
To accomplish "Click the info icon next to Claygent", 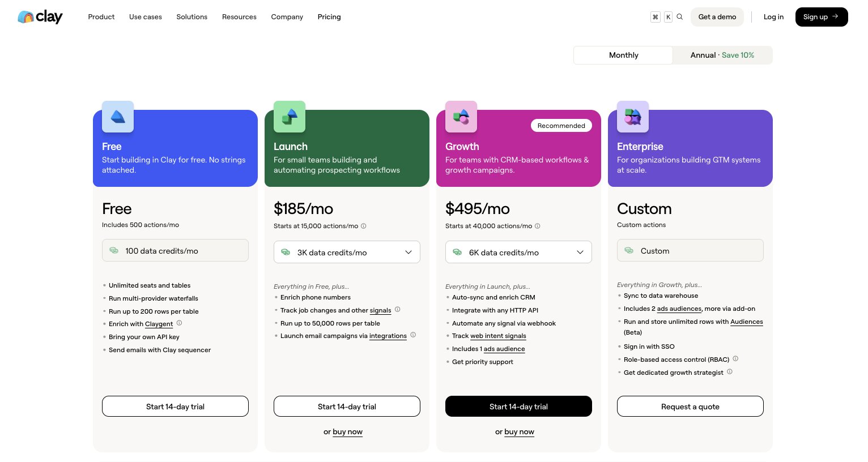I will [x=179, y=323].
